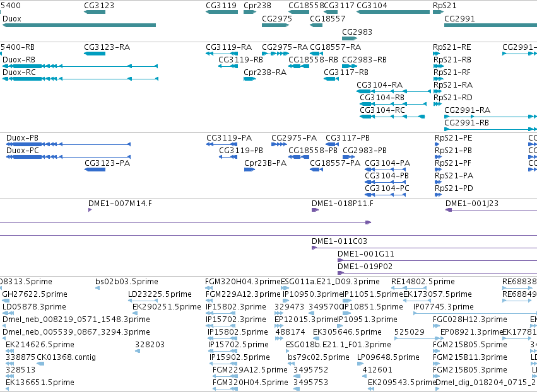This screenshot has height=392, width=537.
Task: Click BAC clone DME1-019P02
Action: 365,267
